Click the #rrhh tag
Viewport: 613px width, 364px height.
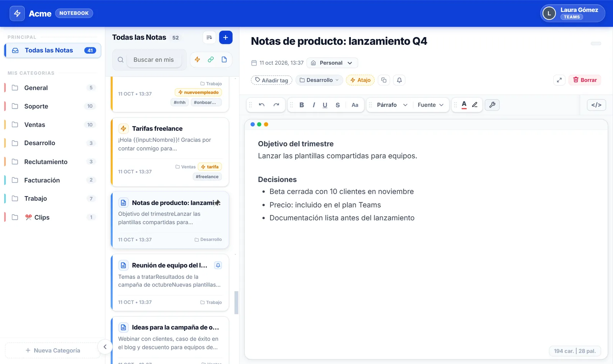179,102
